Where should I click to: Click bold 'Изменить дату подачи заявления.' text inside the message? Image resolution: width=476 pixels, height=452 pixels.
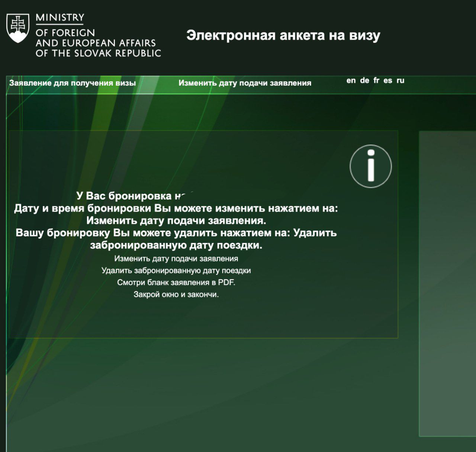[176, 221]
